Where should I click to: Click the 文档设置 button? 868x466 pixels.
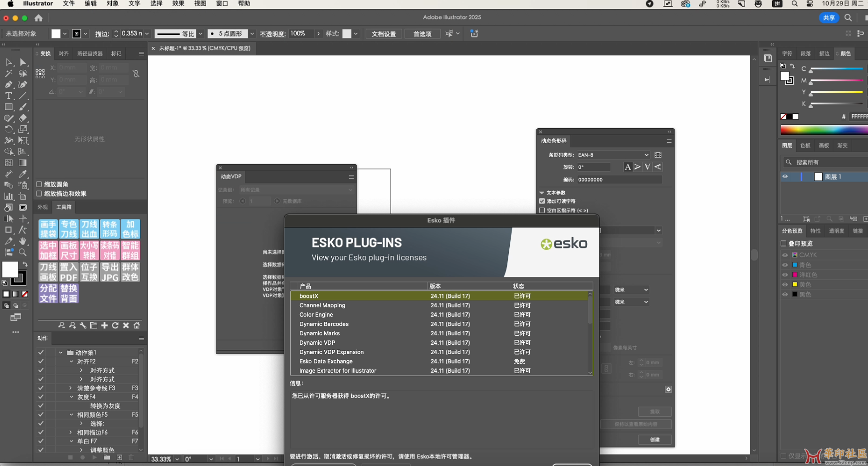coord(384,34)
